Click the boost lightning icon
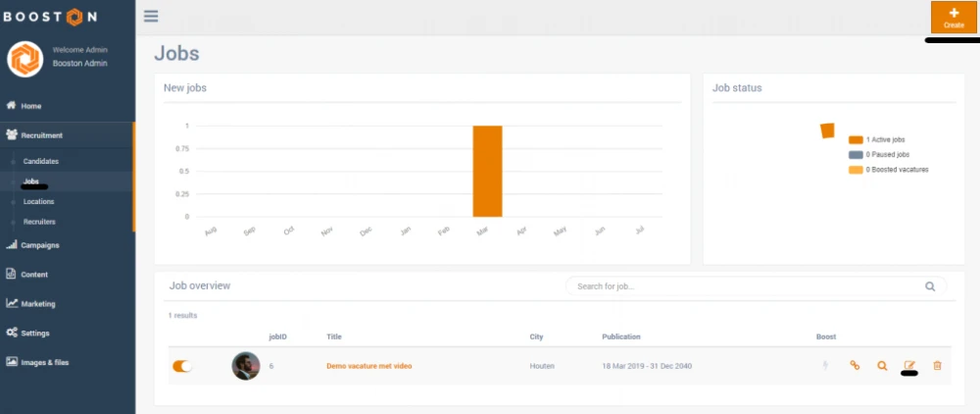The height and width of the screenshot is (414, 980). (x=826, y=366)
